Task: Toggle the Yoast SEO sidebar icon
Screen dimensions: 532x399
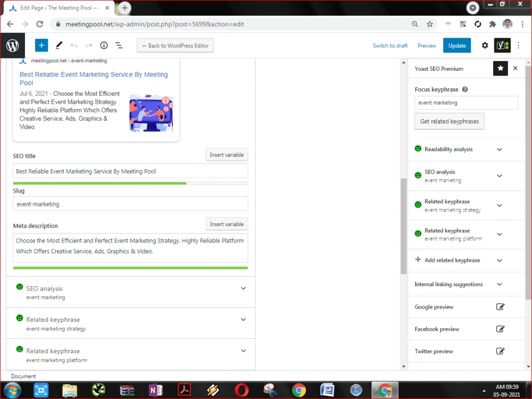Action: [502, 45]
